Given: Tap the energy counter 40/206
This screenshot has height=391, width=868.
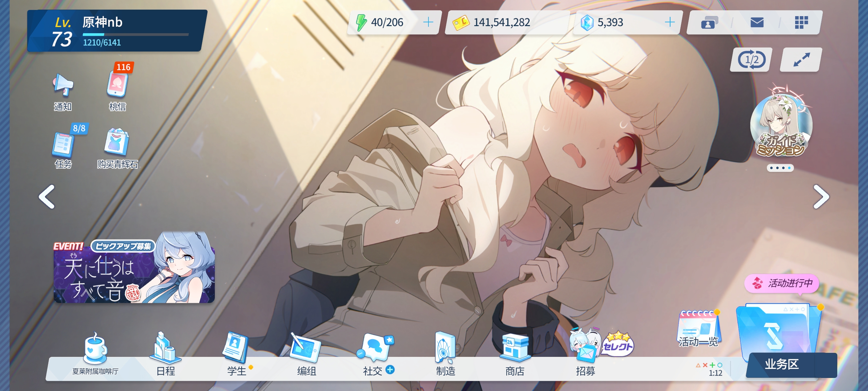Looking at the screenshot, I should [387, 22].
